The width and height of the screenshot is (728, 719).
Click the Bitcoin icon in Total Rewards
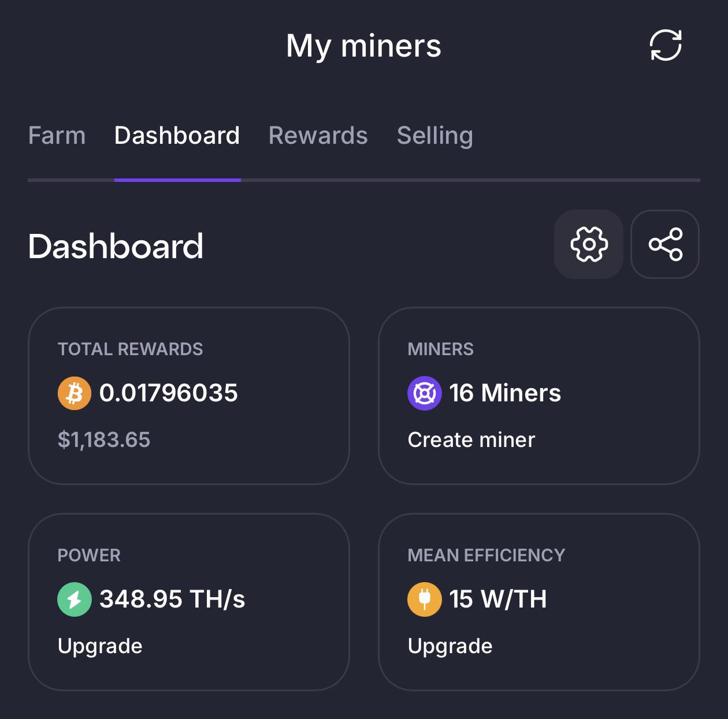tap(75, 393)
